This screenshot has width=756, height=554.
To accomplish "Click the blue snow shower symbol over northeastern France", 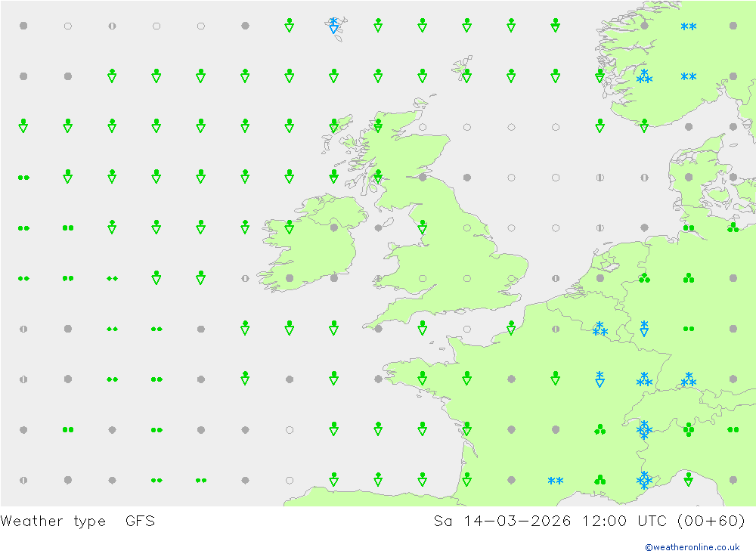I will pos(600,379).
